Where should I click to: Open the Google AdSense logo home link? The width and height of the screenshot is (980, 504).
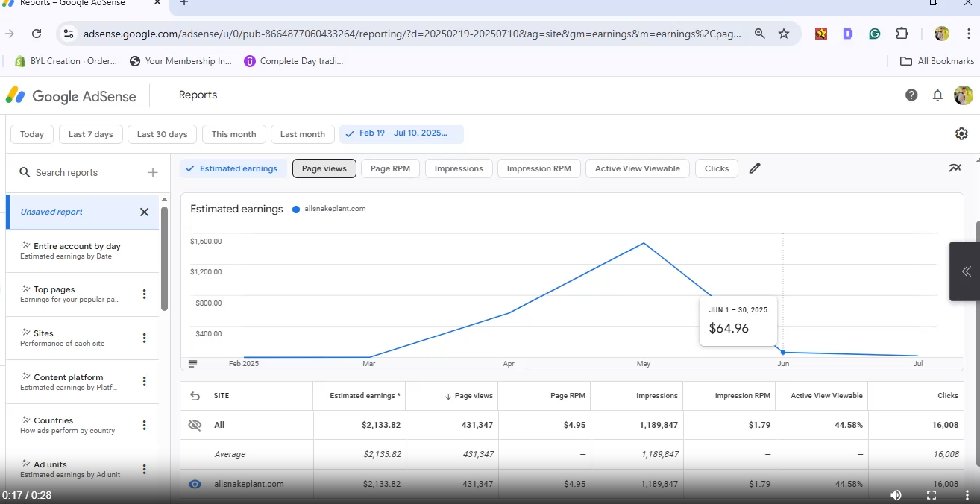[x=71, y=95]
